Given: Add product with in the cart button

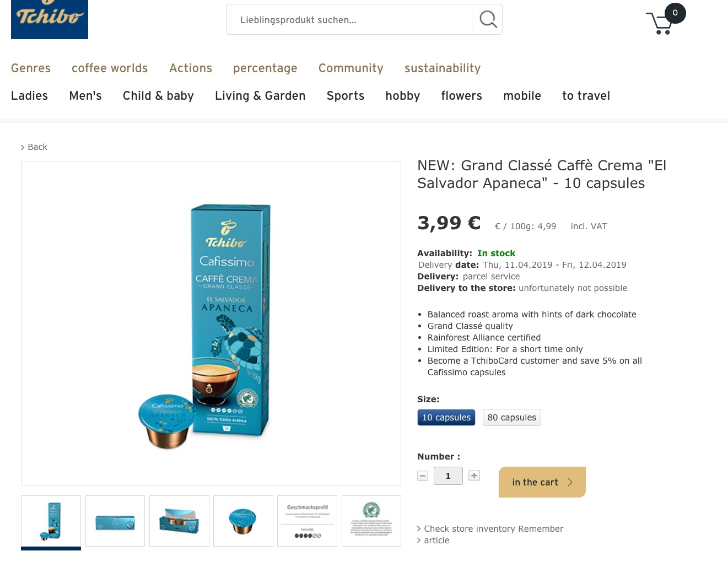Looking at the screenshot, I should [542, 482].
